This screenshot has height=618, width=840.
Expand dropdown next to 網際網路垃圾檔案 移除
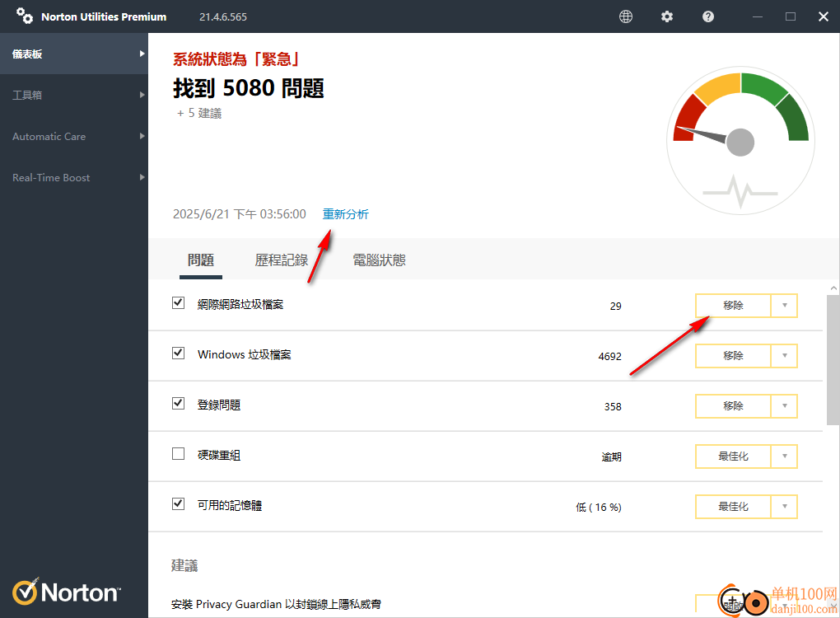(784, 306)
